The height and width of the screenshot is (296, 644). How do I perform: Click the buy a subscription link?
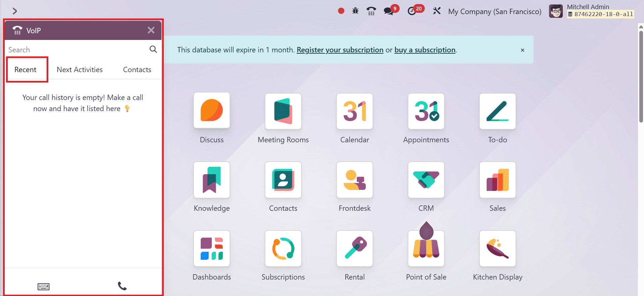(x=425, y=50)
